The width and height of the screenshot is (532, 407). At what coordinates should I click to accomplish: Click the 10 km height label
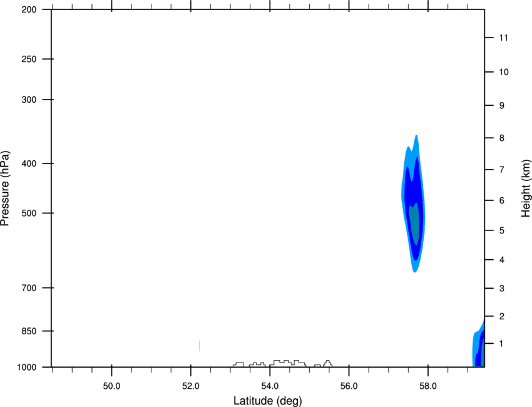(503, 72)
